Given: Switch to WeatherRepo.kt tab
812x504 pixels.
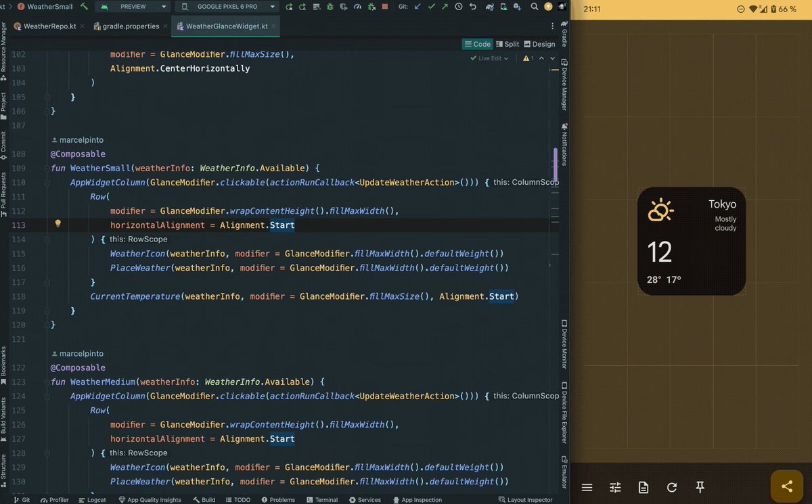Looking at the screenshot, I should click(x=49, y=26).
